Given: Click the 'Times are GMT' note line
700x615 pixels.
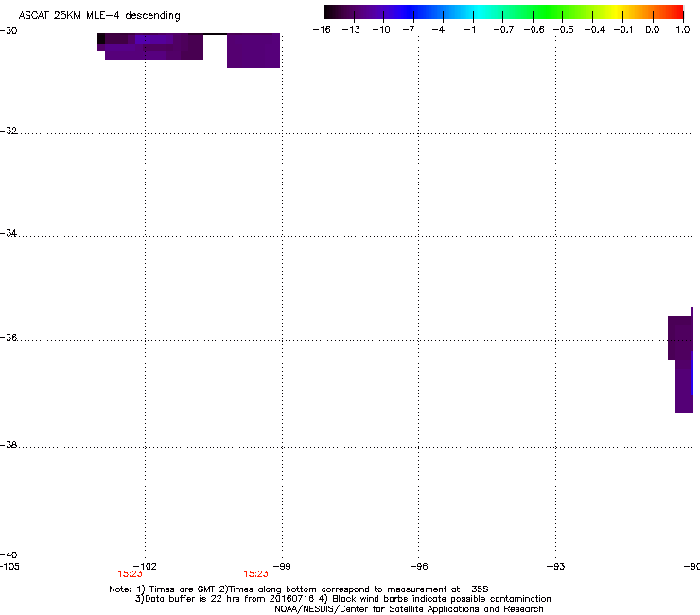Looking at the screenshot, I should 298,589.
